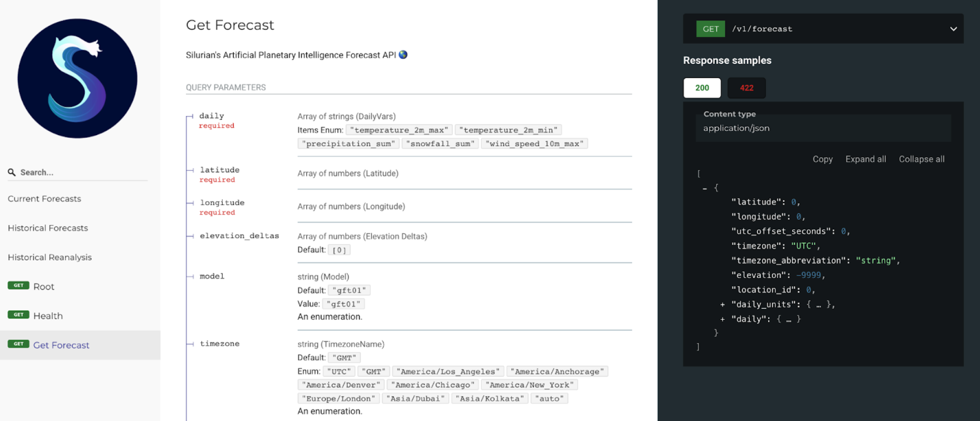Click the Silurian dragon logo
The height and width of the screenshot is (421, 980).
(x=77, y=79)
